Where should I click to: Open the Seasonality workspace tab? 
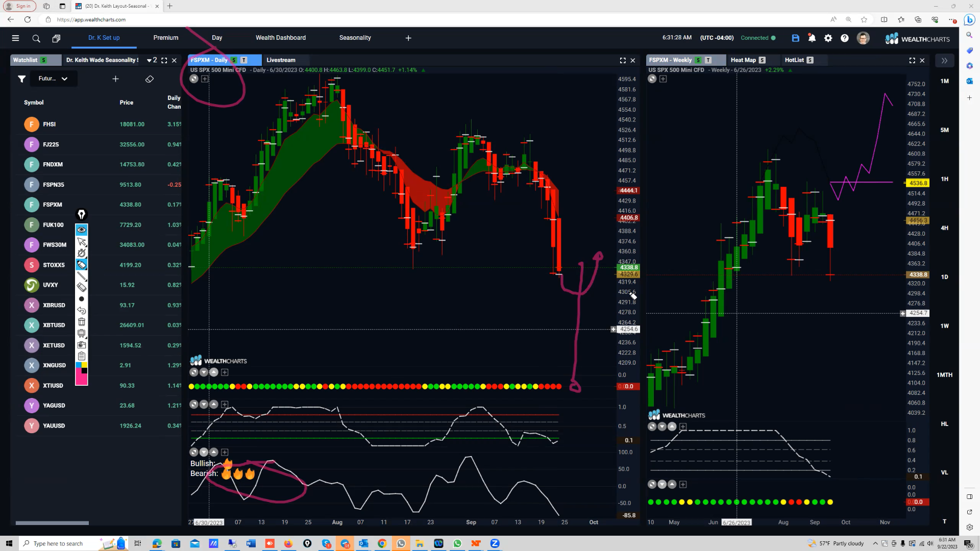coord(355,38)
